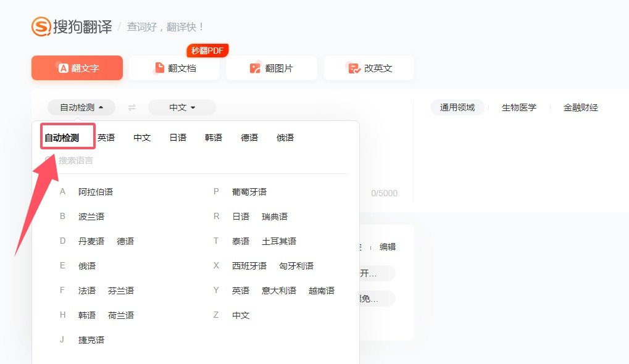Switch to the 翻文字 text translation tab
This screenshot has height=364, width=629.
(x=77, y=68)
